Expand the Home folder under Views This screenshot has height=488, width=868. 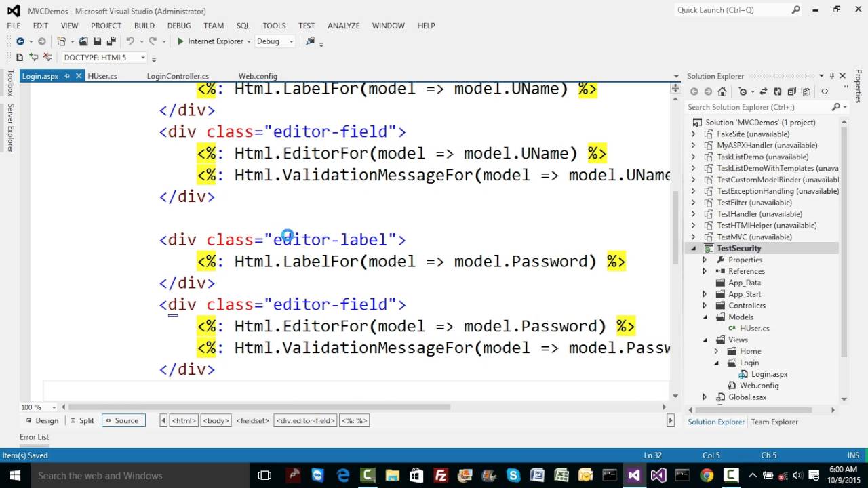(x=716, y=351)
